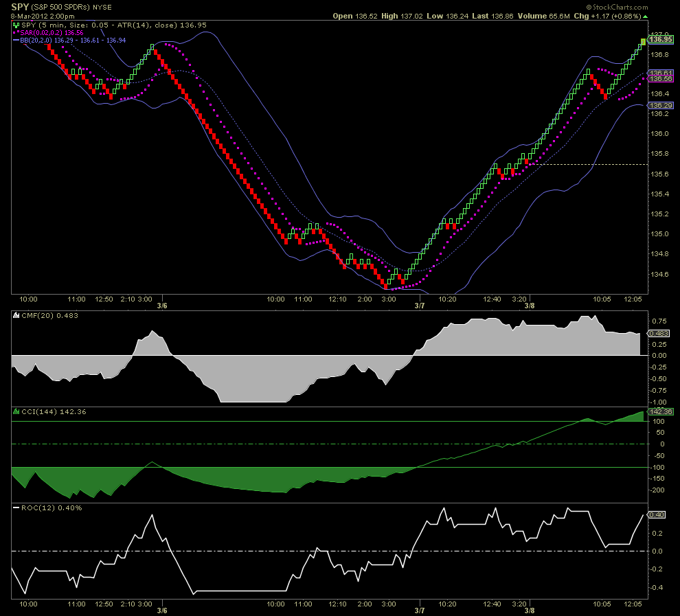The image size is (680, 616).
Task: Click the highlighted latest renko brick at 136.95
Action: (643, 42)
